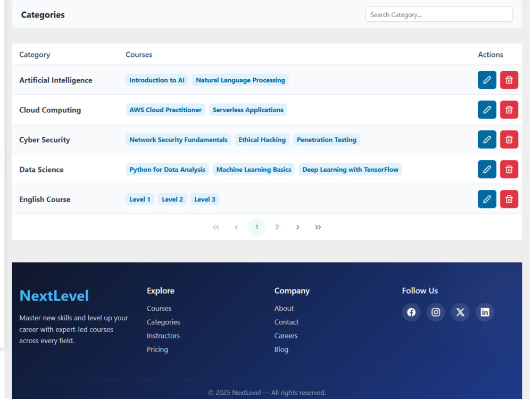Edit the English Course category

(x=487, y=199)
